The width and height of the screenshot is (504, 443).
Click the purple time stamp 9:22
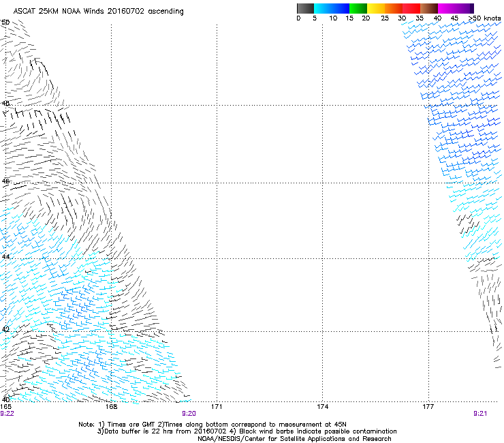pos(7,414)
